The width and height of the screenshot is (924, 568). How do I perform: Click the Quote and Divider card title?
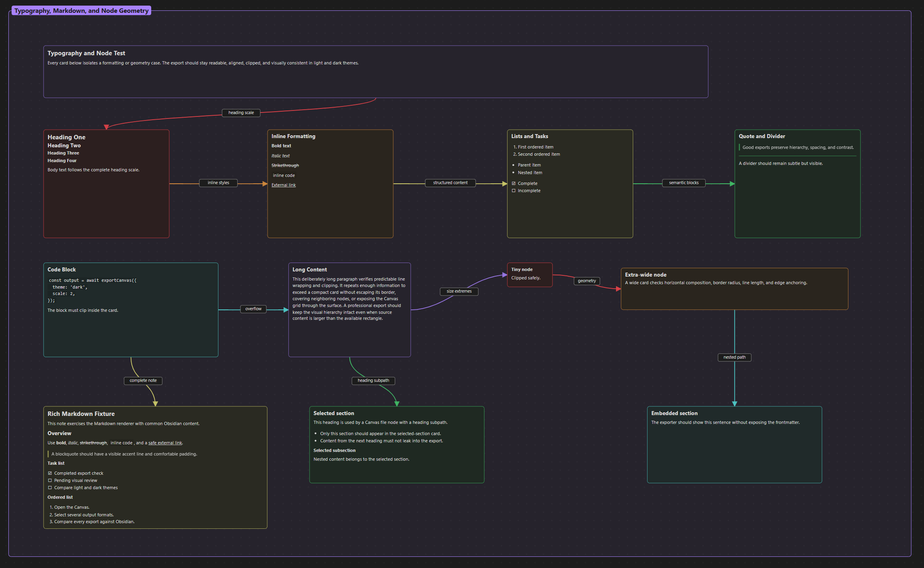[762, 136]
